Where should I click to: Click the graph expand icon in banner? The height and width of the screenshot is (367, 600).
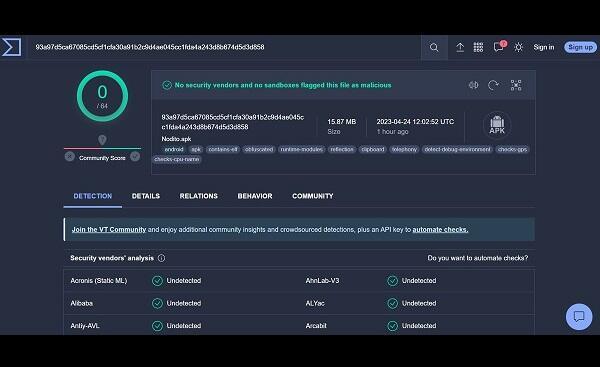pyautogui.click(x=516, y=85)
